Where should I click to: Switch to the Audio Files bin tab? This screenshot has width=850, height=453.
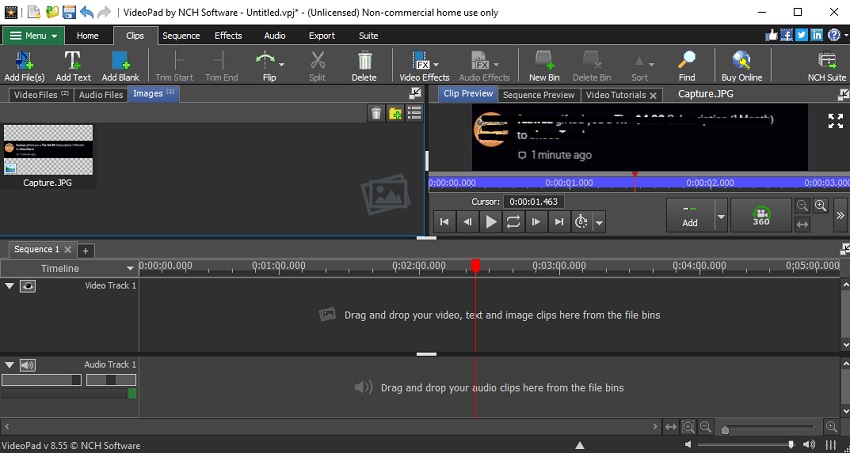coord(101,94)
